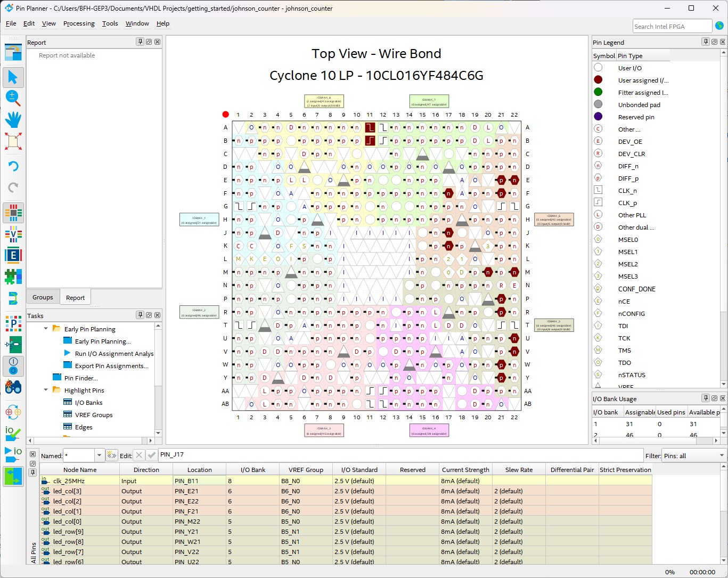Click the pin location edit field showing PIN_J17
728x578 pixels.
tap(400, 455)
